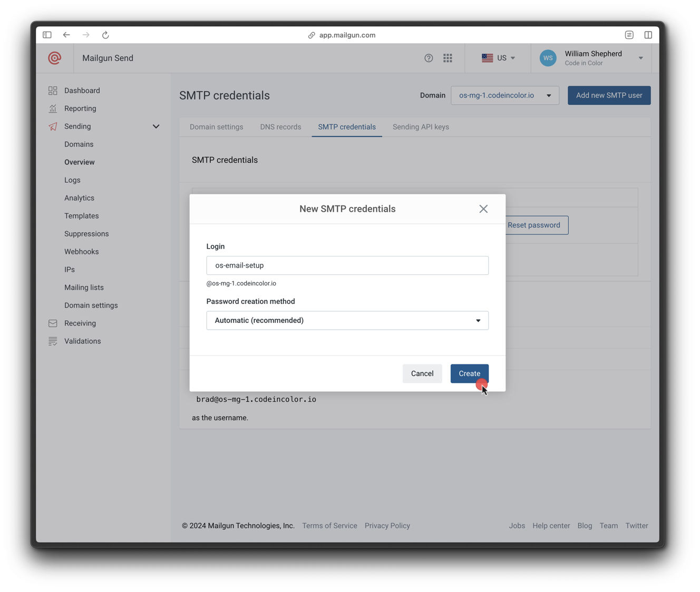Screen dimensions: 700x592
Task: Click the app.mailgun.com address bar
Action: tap(347, 35)
